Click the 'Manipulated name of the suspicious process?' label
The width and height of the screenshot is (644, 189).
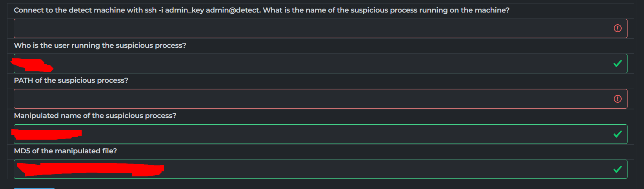tap(95, 116)
